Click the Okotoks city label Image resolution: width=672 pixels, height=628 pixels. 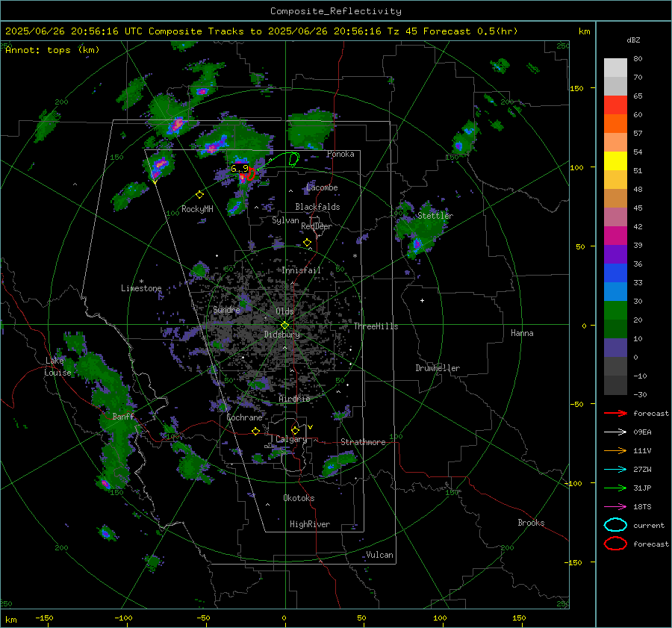299,498
